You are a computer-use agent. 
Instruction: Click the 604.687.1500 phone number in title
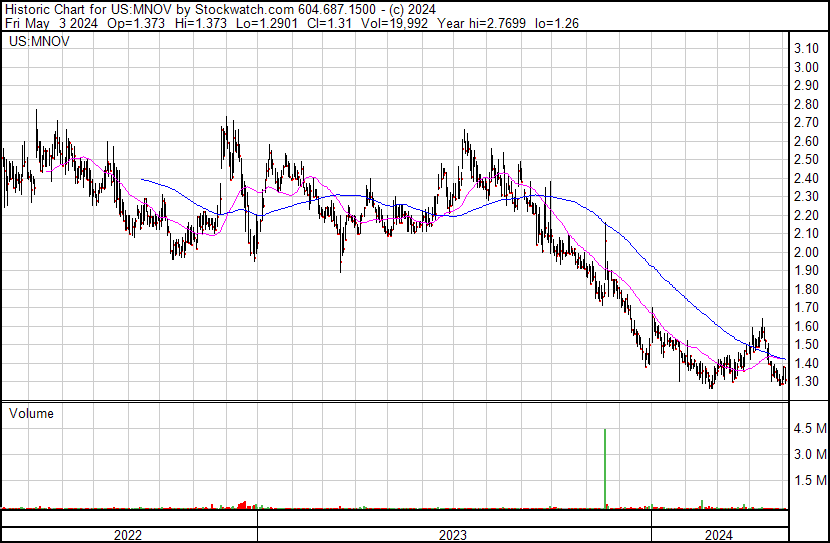(337, 9)
